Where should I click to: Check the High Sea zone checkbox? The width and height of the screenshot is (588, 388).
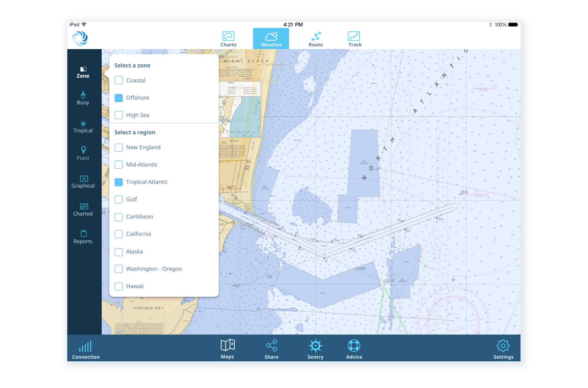tap(119, 115)
